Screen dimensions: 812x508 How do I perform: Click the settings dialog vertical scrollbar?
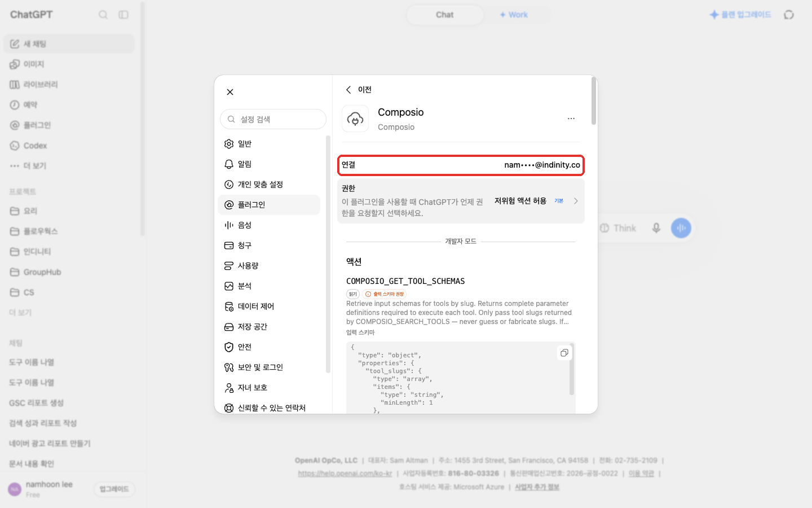click(x=594, y=102)
